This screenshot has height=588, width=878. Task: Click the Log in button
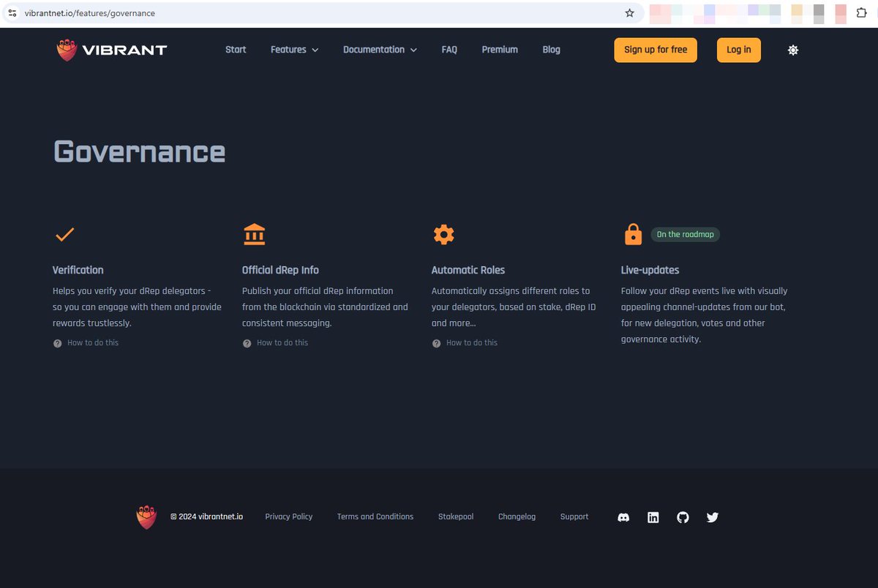739,50
